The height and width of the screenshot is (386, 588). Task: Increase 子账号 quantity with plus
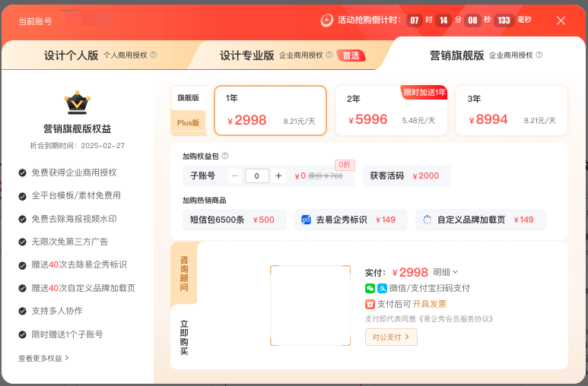tap(278, 176)
